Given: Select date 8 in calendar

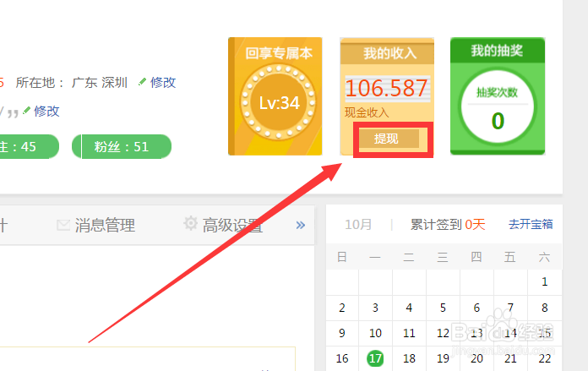Looking at the screenshot, I should coord(545,308).
